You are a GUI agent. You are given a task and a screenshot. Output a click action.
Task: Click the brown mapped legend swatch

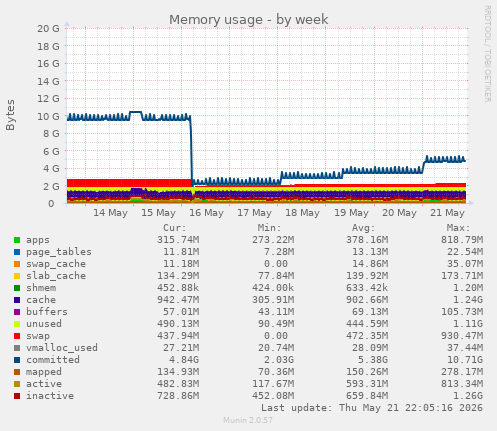pyautogui.click(x=17, y=372)
